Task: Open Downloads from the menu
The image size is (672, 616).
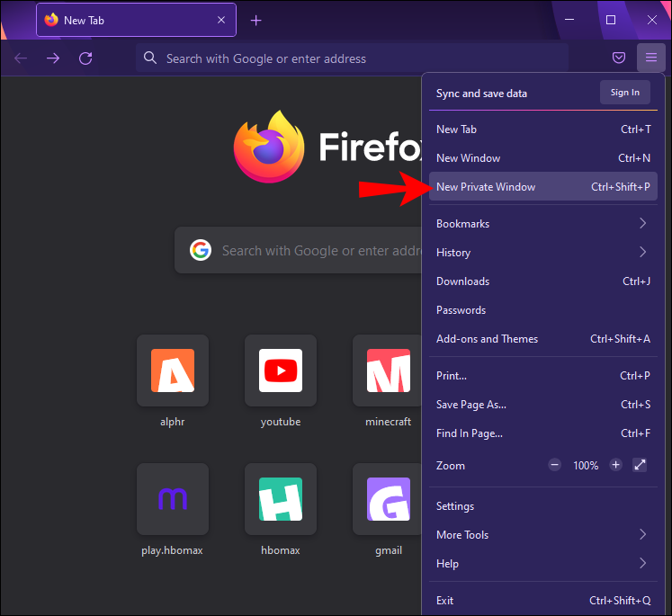Action: 543,281
